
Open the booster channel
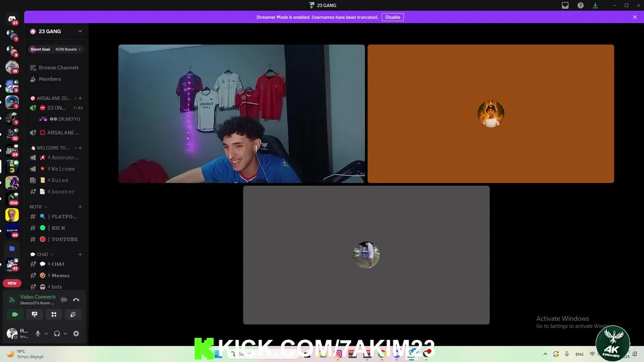coord(56,192)
